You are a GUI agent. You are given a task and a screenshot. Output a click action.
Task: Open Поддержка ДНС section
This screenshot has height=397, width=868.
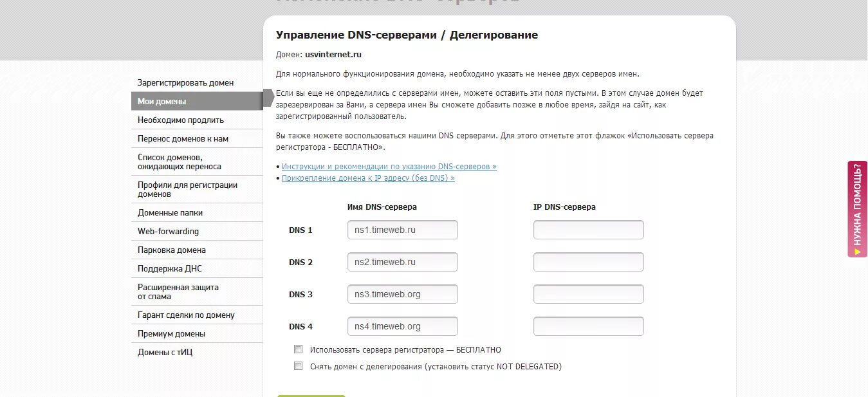(x=170, y=268)
